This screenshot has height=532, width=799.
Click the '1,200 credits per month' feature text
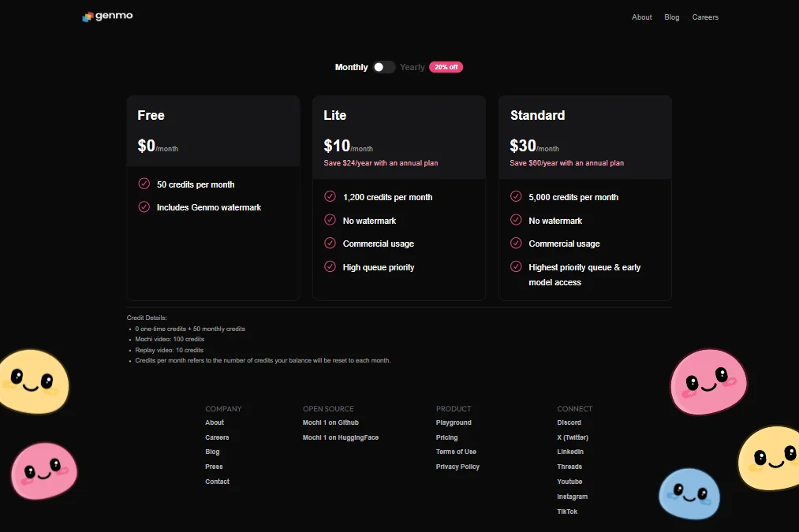click(388, 198)
